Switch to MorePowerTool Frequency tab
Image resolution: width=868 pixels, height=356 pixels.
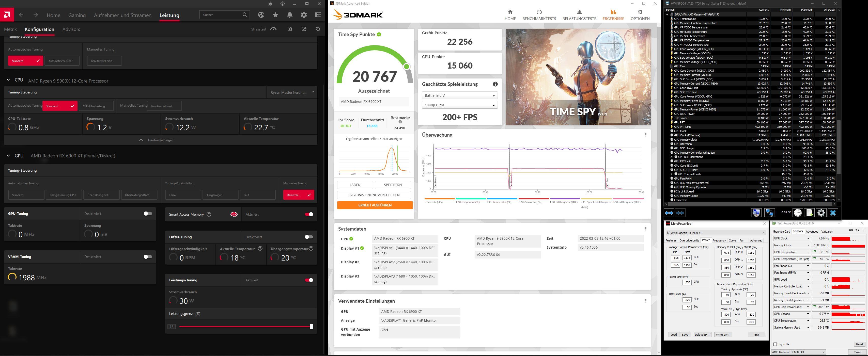click(x=719, y=240)
